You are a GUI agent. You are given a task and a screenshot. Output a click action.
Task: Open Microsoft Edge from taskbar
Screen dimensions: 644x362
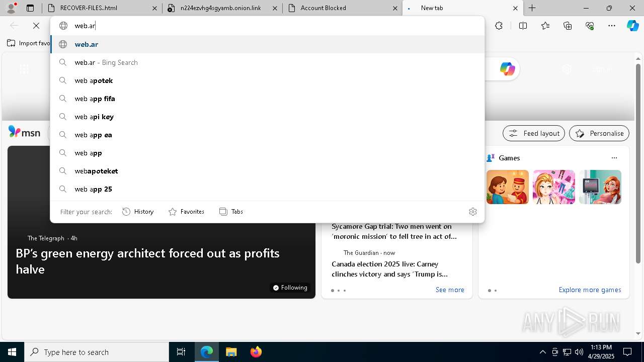(x=207, y=352)
